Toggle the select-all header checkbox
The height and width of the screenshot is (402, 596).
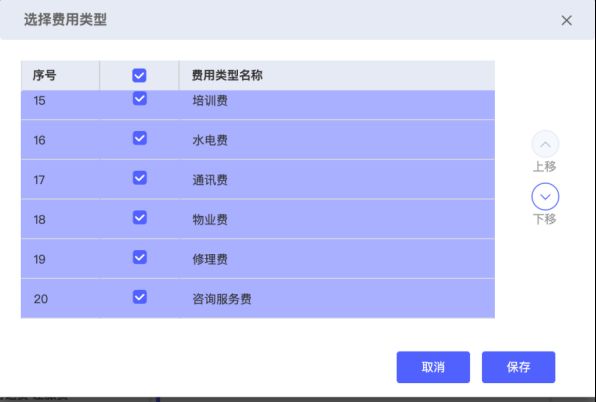[x=139, y=75]
